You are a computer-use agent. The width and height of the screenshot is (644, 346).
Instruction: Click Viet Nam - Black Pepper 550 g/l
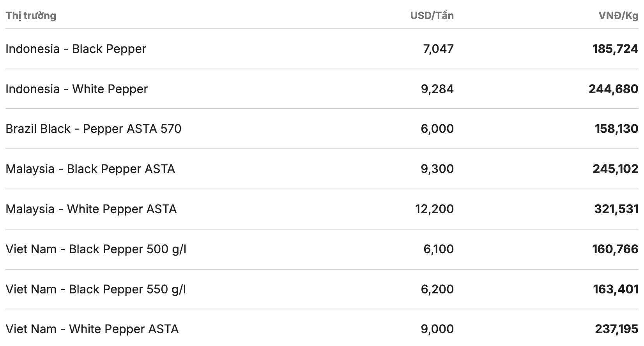point(96,290)
